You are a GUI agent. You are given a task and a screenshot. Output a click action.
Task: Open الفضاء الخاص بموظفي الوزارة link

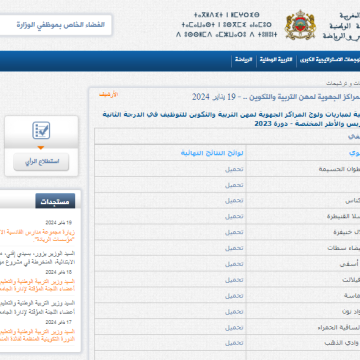click(x=61, y=25)
